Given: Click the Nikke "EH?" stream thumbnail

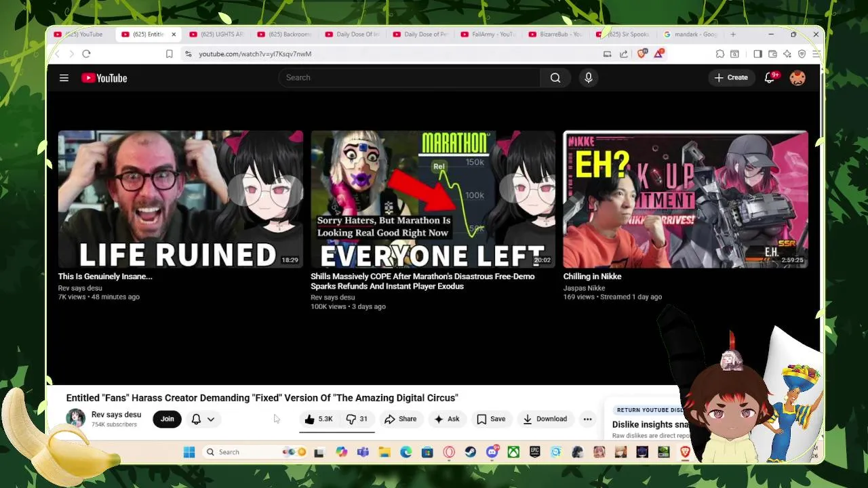Looking at the screenshot, I should point(686,199).
